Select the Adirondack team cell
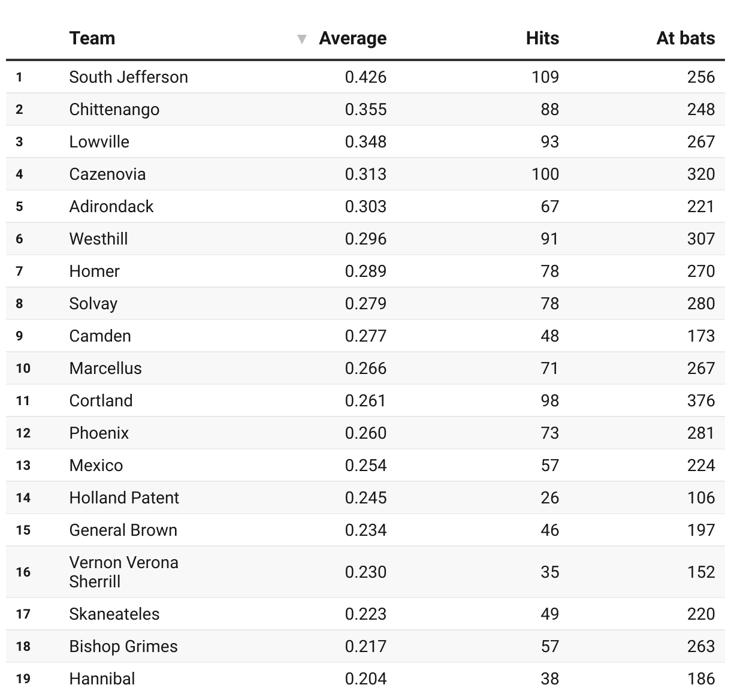This screenshot has height=700, width=731. click(111, 207)
